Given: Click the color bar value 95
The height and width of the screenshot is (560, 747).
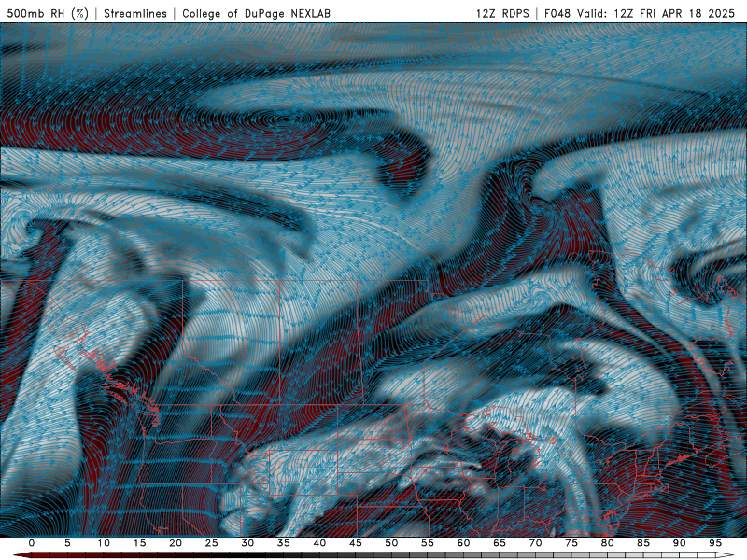Looking at the screenshot, I should pyautogui.click(x=715, y=543).
